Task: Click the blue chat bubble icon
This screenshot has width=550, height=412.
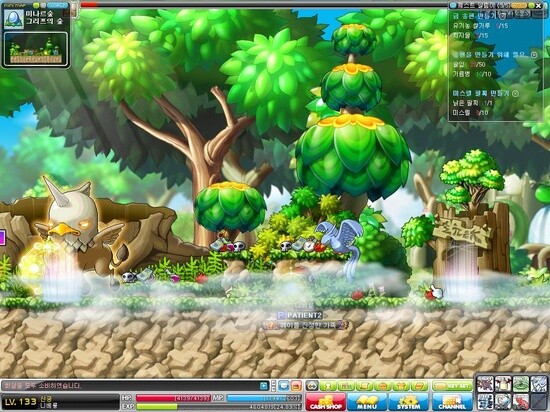Action: (283, 386)
